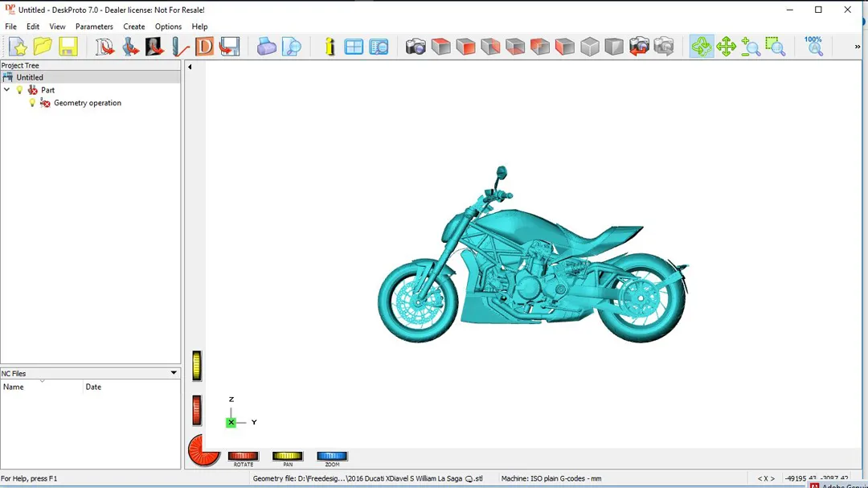Click the red ROTATE thumbwheel at the bottom

(x=243, y=456)
